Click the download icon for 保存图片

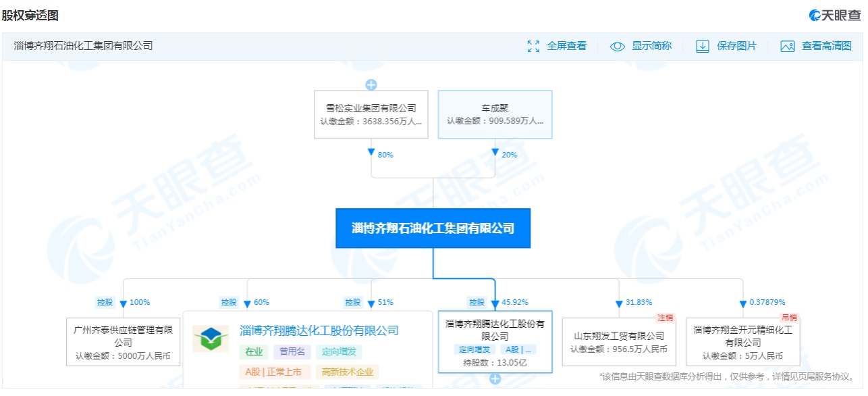tap(703, 46)
